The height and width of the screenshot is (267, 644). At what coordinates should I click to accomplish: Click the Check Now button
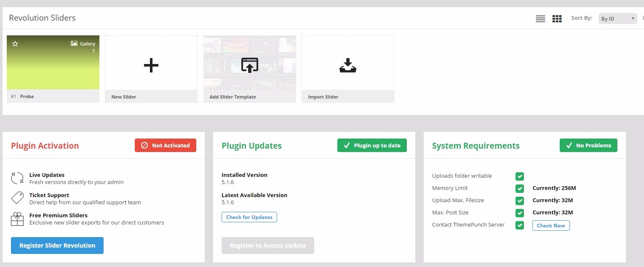click(x=551, y=226)
